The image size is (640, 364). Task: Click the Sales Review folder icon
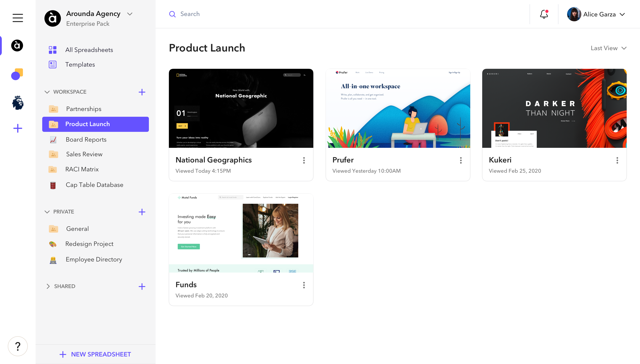(x=53, y=154)
